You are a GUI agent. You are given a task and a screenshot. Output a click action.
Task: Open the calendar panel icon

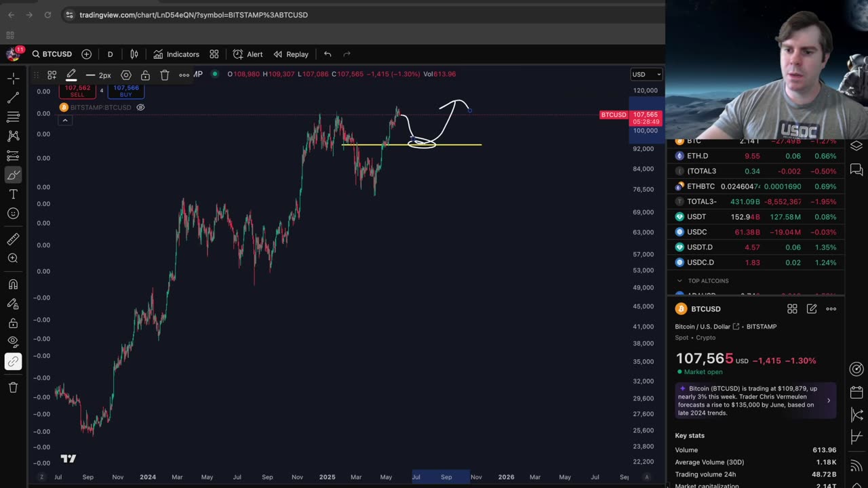(856, 392)
